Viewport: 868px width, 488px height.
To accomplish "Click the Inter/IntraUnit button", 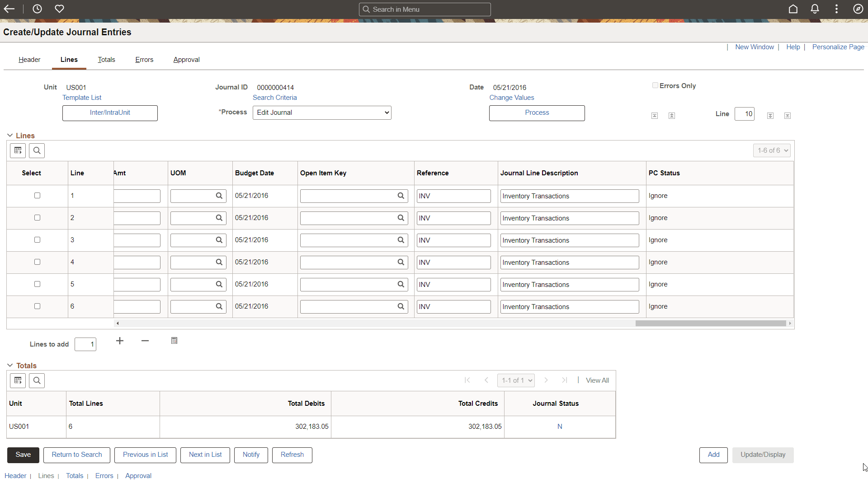I will click(110, 113).
